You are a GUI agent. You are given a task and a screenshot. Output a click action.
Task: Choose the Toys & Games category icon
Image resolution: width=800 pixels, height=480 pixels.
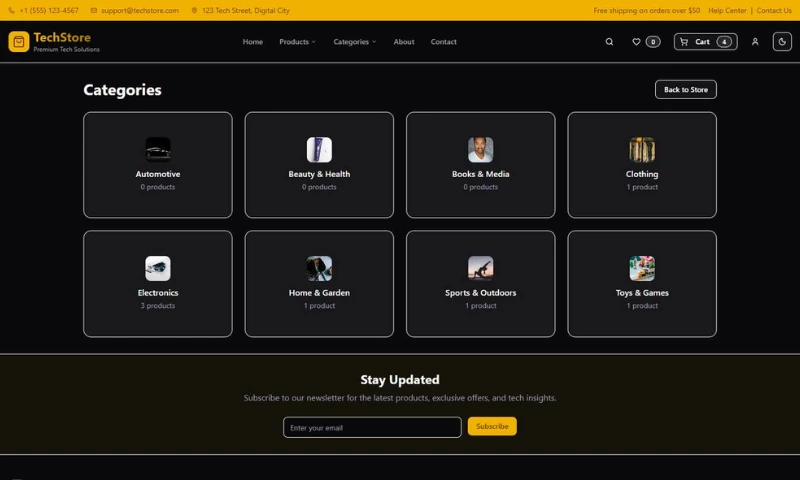point(642,268)
